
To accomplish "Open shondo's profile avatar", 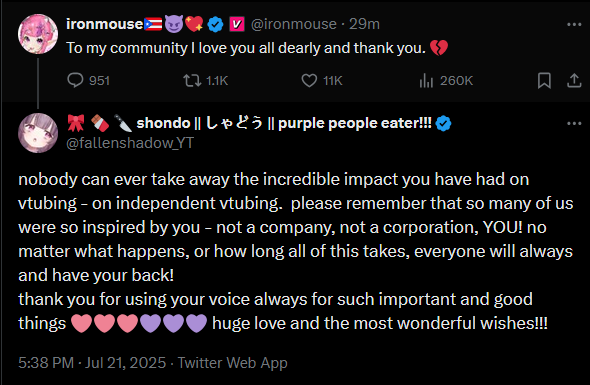I will tap(38, 133).
